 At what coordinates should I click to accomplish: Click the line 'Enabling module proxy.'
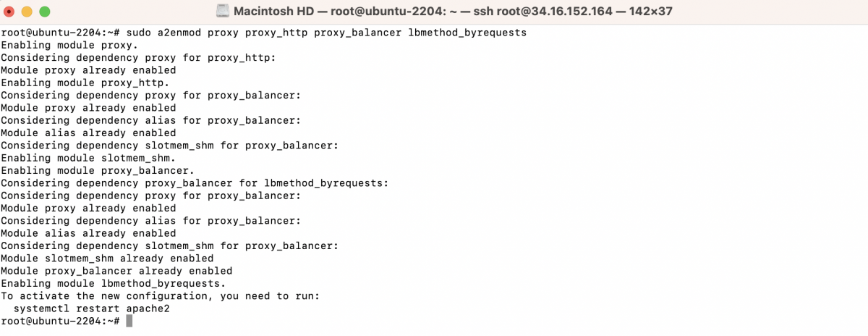pyautogui.click(x=69, y=46)
